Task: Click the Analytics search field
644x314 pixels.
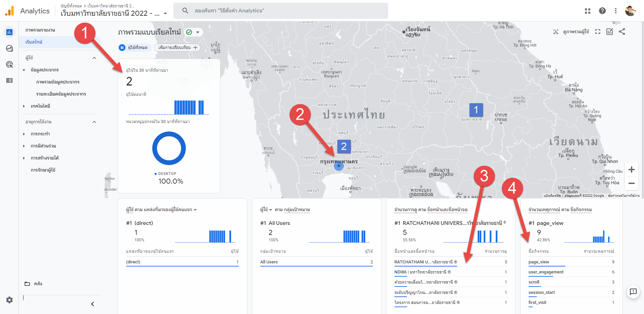Action: point(280,11)
